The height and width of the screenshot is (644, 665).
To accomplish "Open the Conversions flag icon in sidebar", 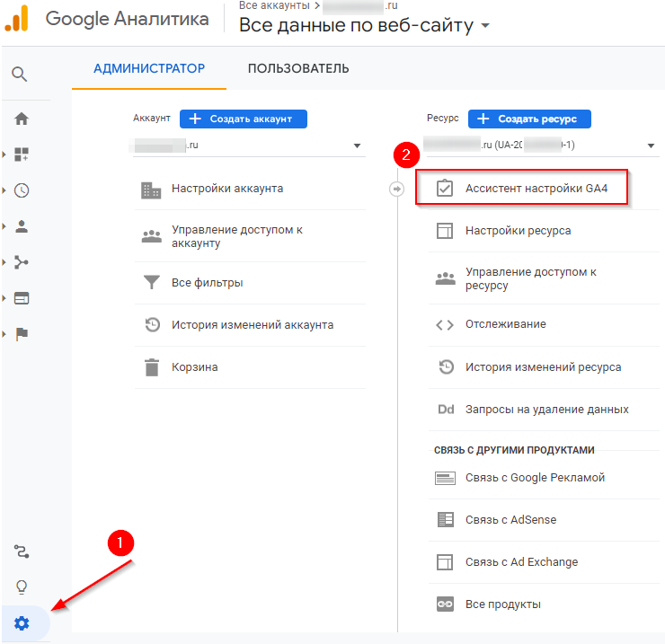I will (22, 334).
